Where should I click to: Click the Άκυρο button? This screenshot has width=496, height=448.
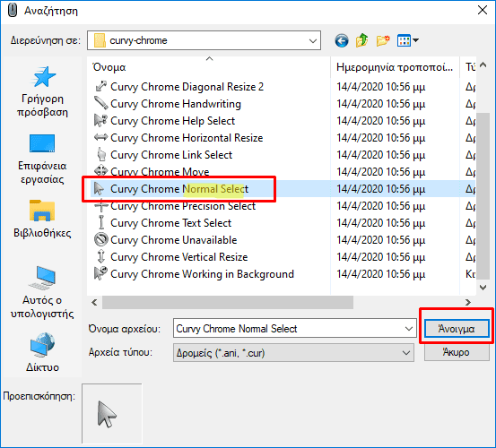point(457,352)
